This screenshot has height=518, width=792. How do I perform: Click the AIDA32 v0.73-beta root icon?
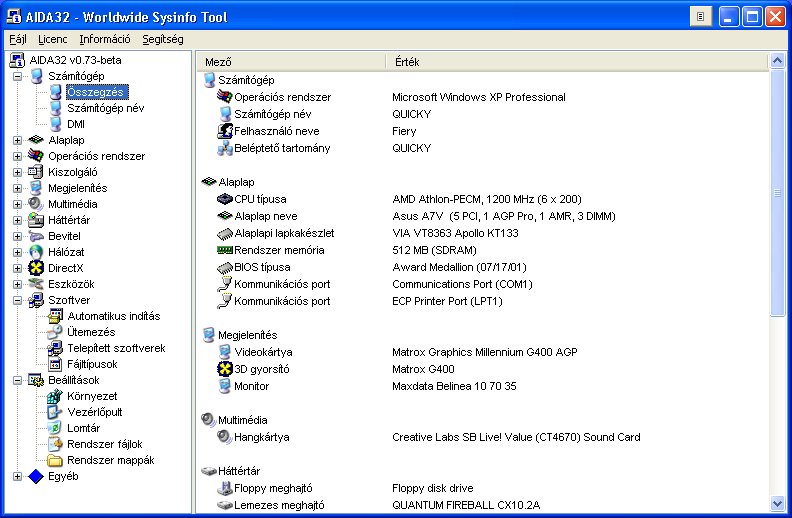tap(17, 60)
